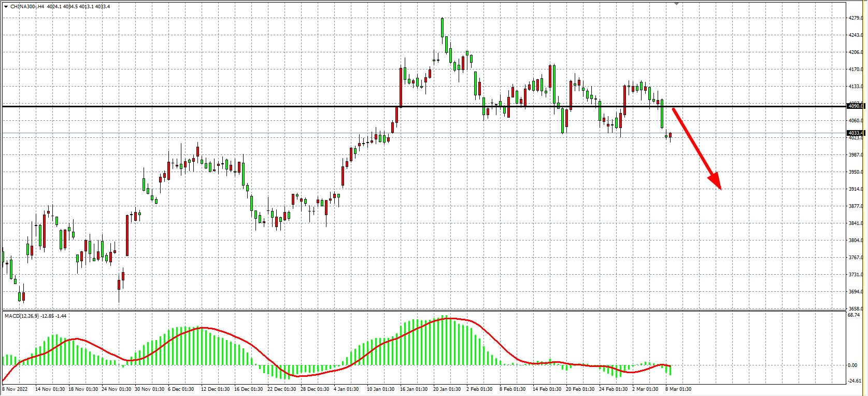This screenshot has width=868, height=396.
Task: Click the 8 Mar 01:30 time label
Action: pos(678,389)
